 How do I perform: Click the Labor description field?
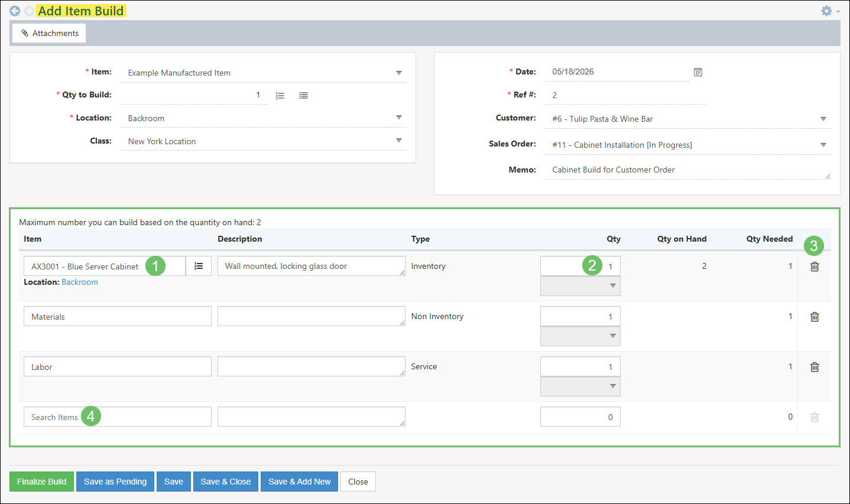coord(312,366)
